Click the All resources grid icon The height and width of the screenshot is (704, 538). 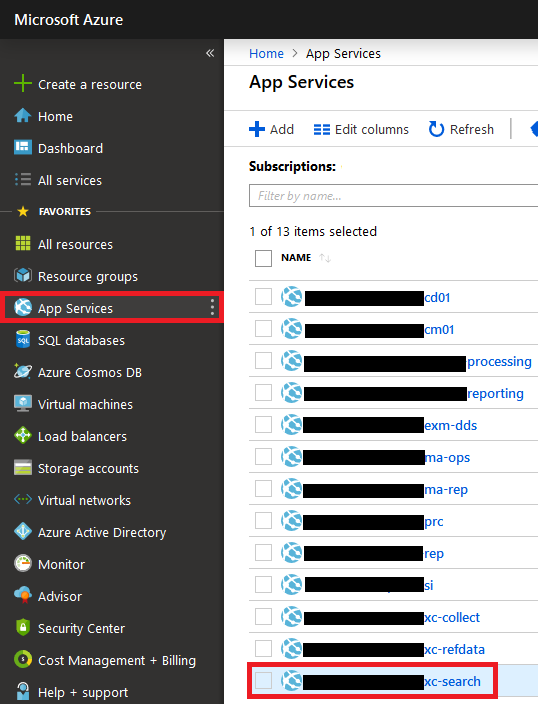pos(22,244)
